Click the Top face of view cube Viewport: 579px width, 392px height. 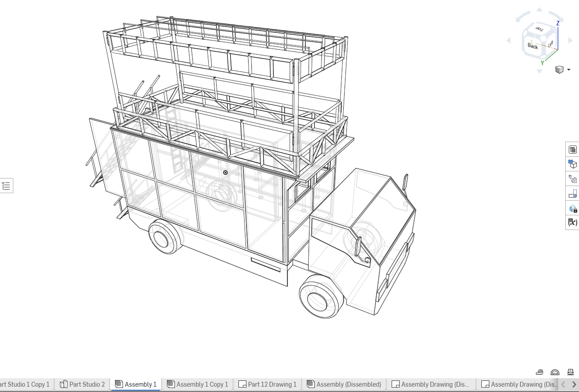[x=539, y=29]
